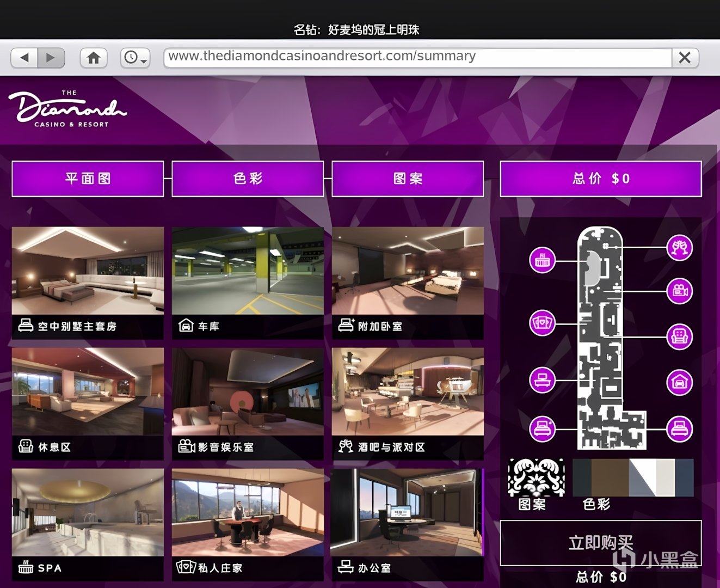Click the color scheme palette strip
720x588 pixels.
633,477
